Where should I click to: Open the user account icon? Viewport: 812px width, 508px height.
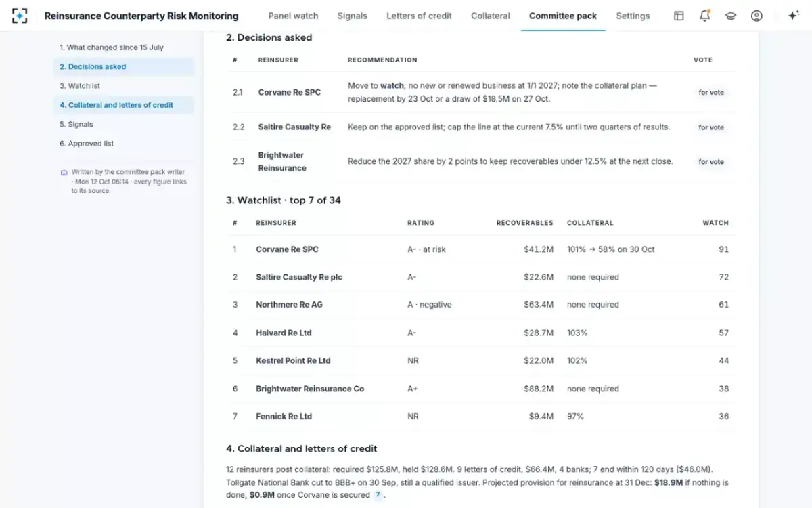tap(757, 16)
